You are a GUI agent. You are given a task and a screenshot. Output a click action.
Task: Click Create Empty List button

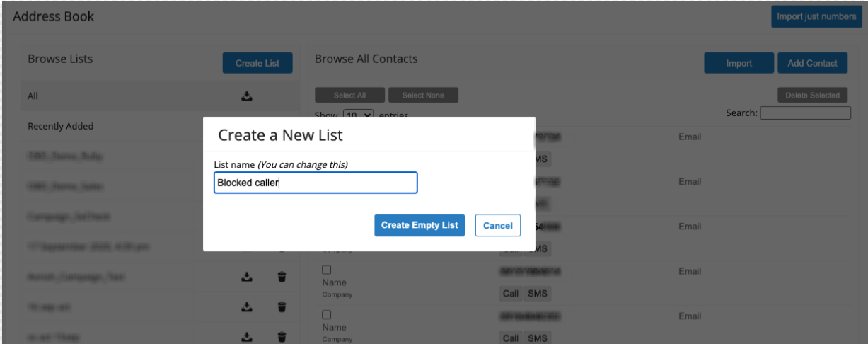tap(419, 225)
